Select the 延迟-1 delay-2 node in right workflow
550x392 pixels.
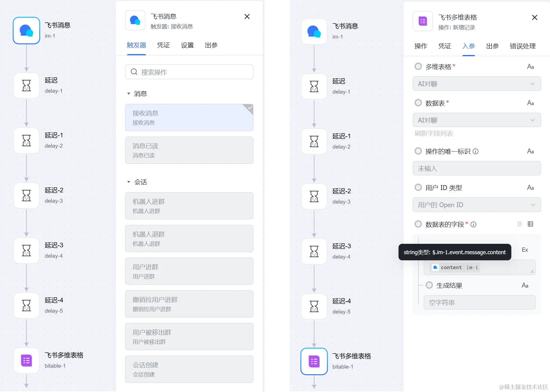(314, 141)
